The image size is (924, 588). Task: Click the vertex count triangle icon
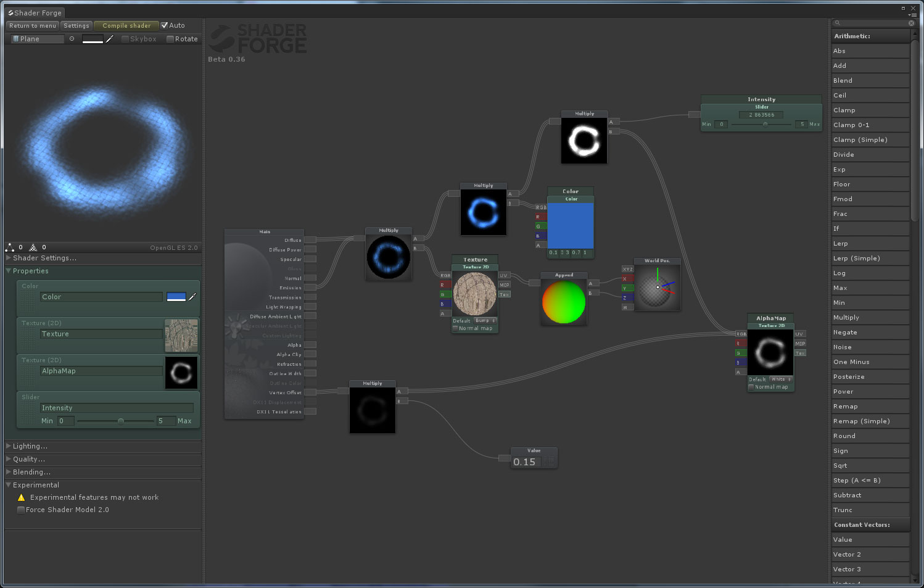10,247
